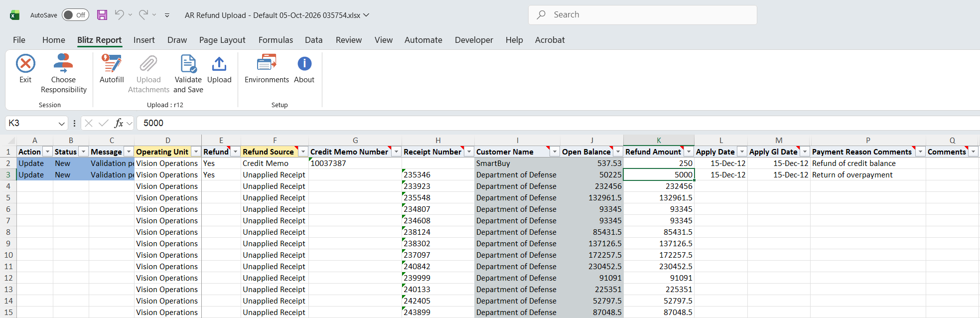Click the Open Balance 50225 cell
The image size is (980, 318).
[x=592, y=175]
